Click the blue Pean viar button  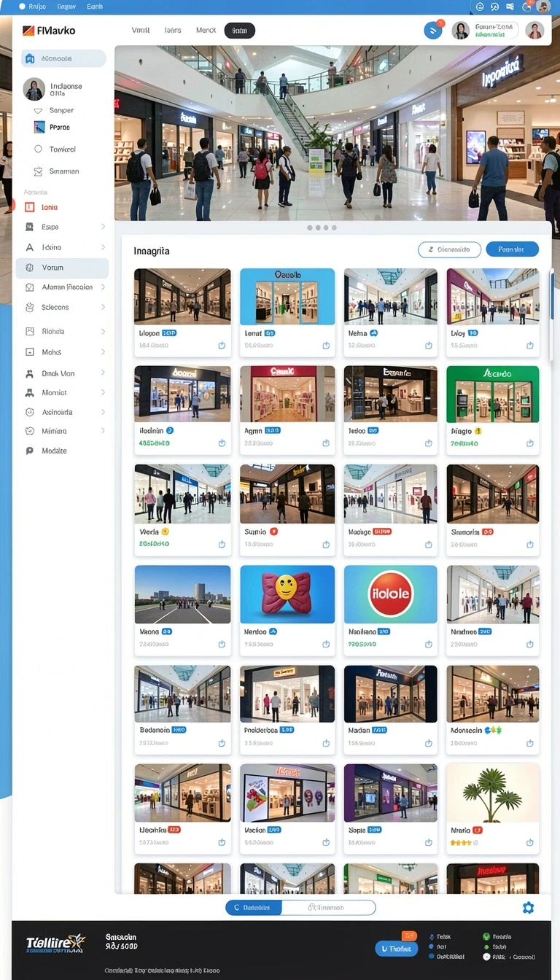click(x=512, y=249)
